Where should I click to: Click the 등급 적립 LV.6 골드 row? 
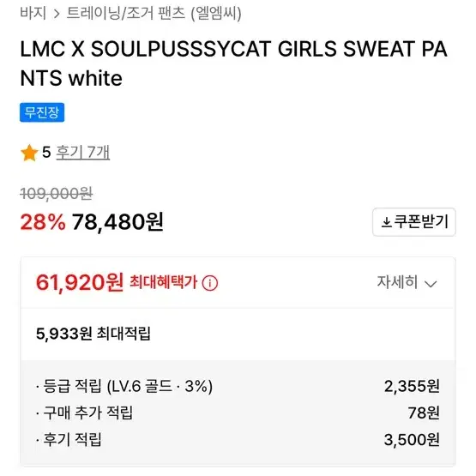point(238,386)
